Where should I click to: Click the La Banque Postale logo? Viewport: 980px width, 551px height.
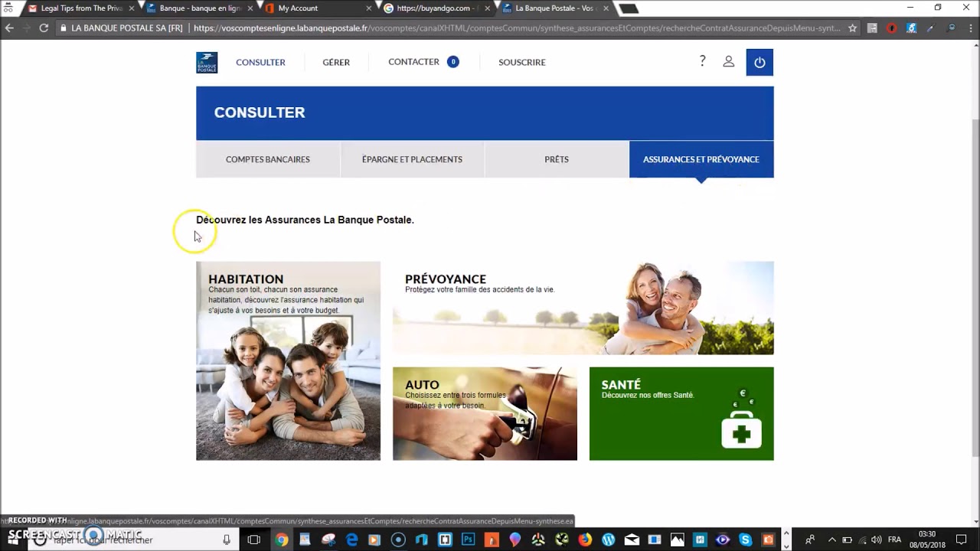[x=207, y=62]
